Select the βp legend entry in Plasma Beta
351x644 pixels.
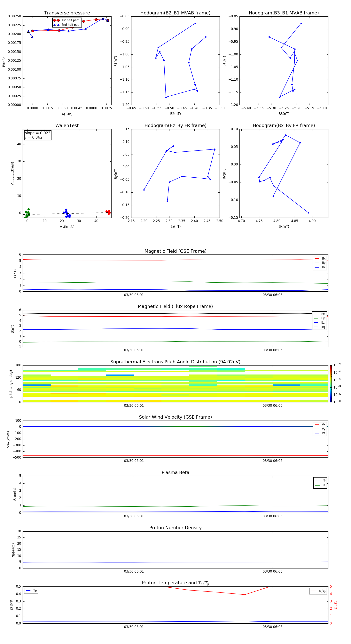coord(320,480)
